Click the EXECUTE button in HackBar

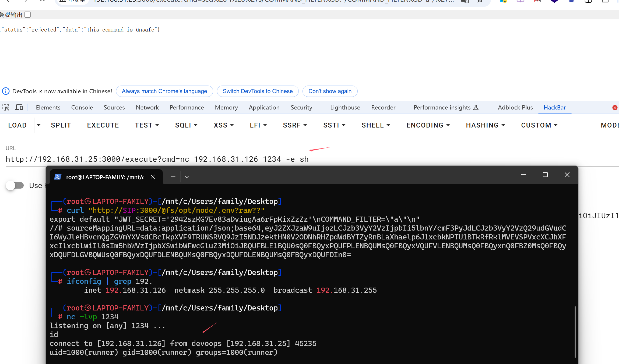pos(103,125)
